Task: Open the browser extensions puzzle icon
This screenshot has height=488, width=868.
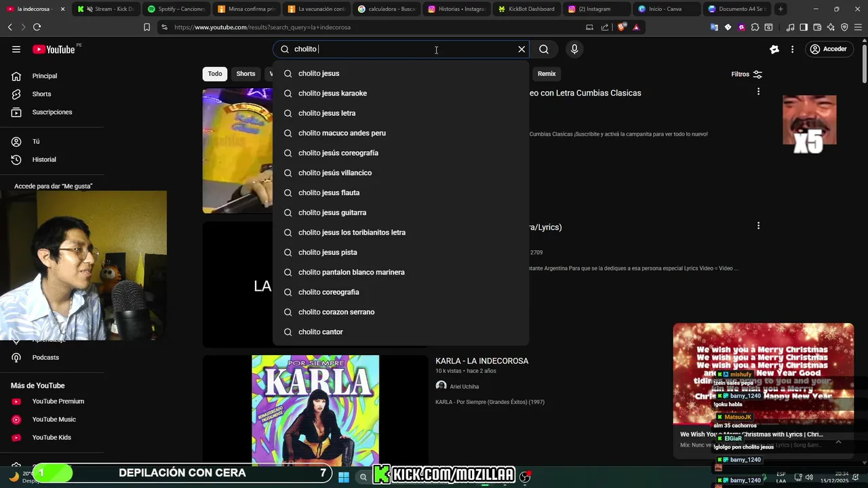Action: (755, 27)
